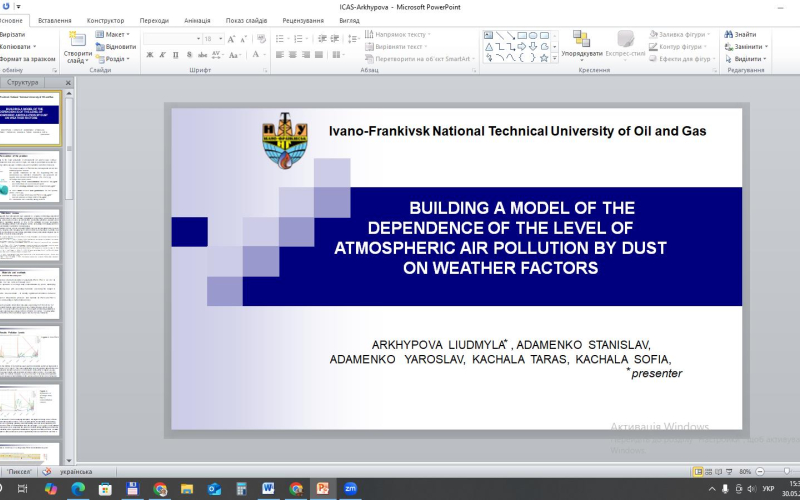Viewport: 800px width, 500px height.
Task: Click Замінити (Replace) button
Action: point(746,46)
